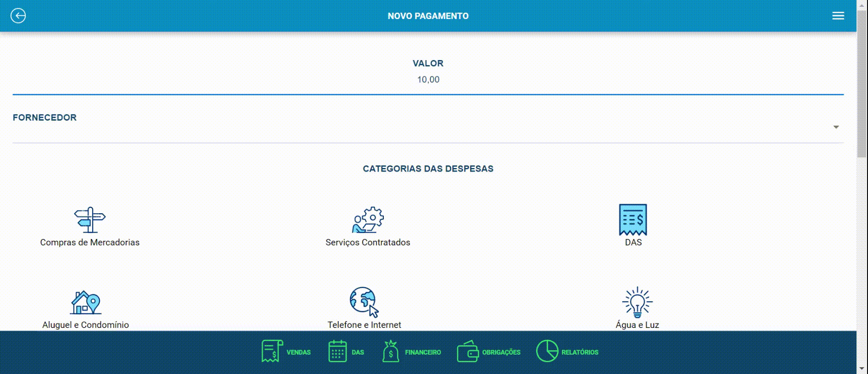868x374 pixels.
Task: Select the Telefone e Internet globe icon
Action: coord(364,302)
